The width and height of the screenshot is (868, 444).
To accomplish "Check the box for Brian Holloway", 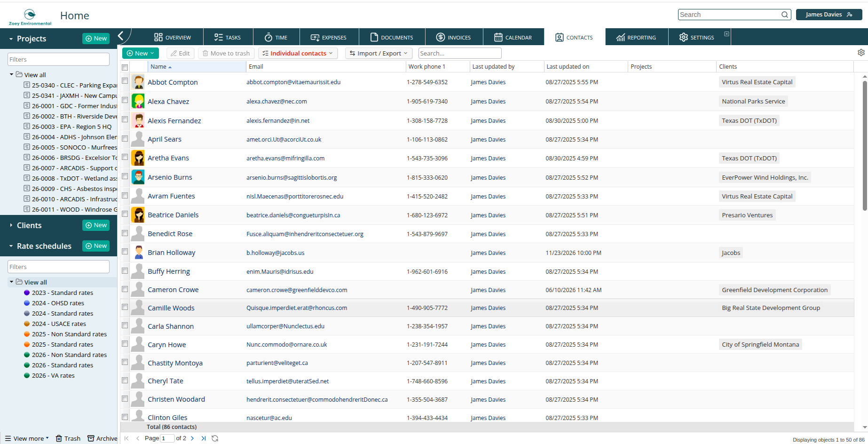I will (x=125, y=252).
